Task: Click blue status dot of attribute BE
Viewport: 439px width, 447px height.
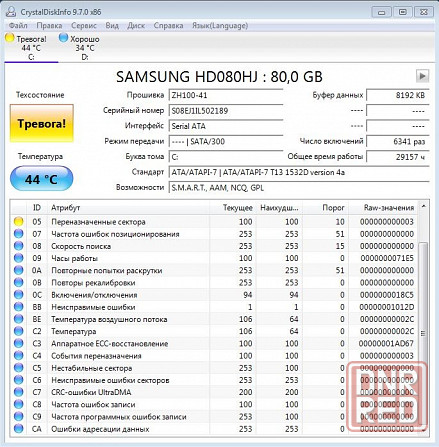Action: coord(19,319)
